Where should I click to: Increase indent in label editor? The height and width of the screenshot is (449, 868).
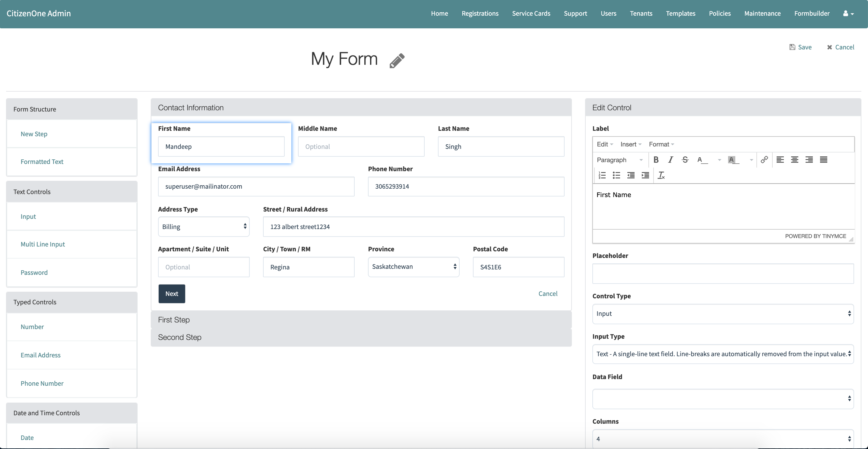tap(645, 175)
